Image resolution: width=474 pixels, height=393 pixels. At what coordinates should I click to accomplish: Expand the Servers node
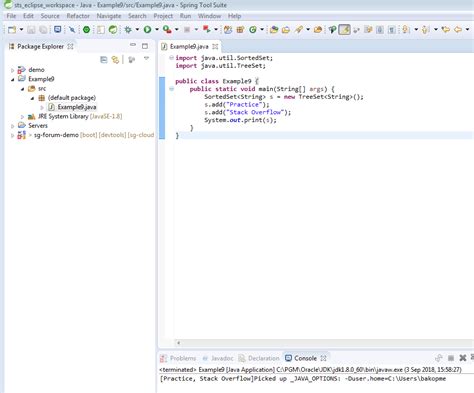pyautogui.click(x=12, y=126)
